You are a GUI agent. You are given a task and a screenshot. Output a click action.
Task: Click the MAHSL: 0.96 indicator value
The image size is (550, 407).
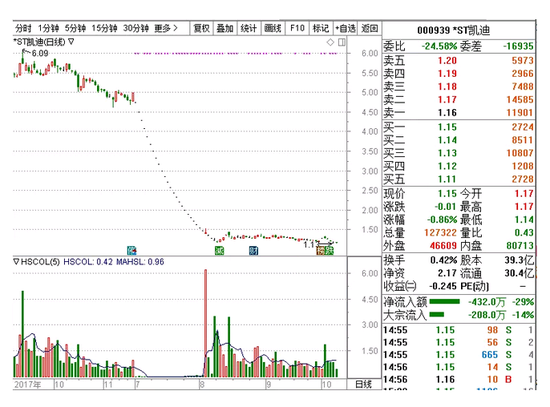point(140,262)
